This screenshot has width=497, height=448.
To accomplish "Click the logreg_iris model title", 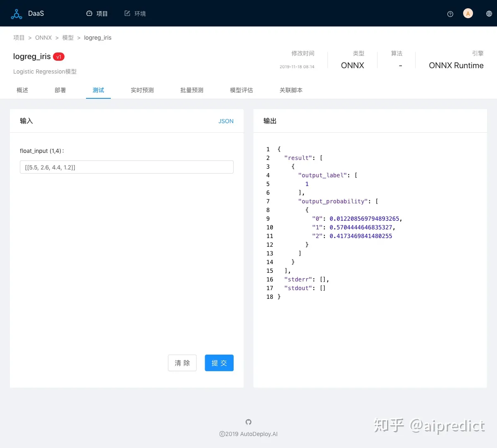I will tap(32, 57).
